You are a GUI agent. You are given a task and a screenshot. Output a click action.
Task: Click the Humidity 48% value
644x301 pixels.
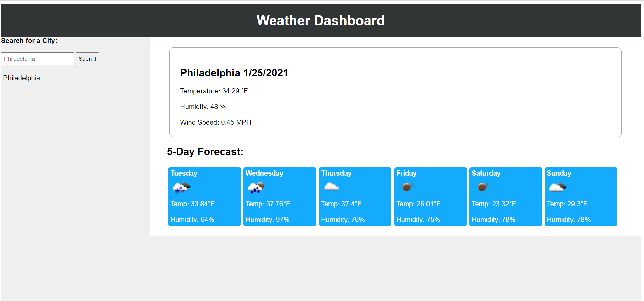(x=203, y=106)
